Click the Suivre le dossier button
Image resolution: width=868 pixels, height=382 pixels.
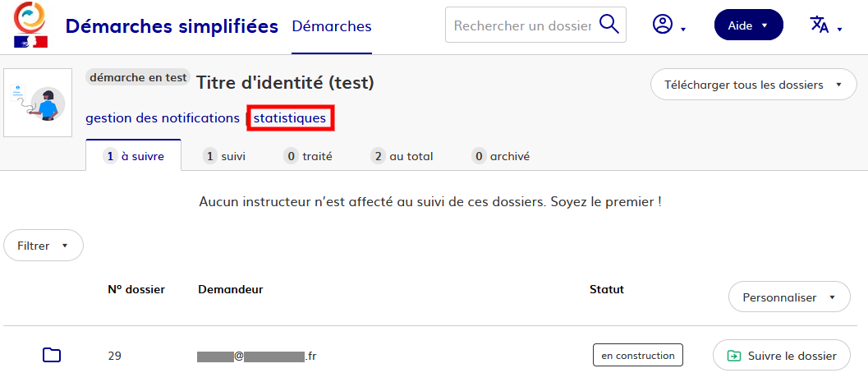(x=781, y=356)
